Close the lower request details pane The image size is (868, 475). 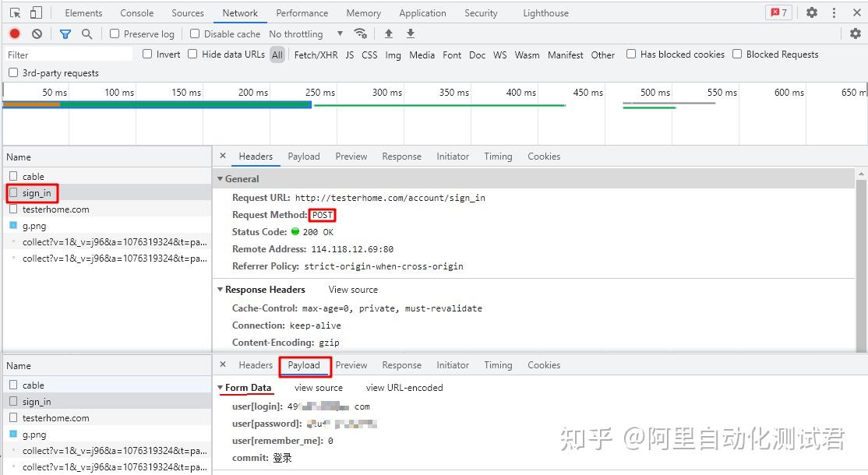223,364
